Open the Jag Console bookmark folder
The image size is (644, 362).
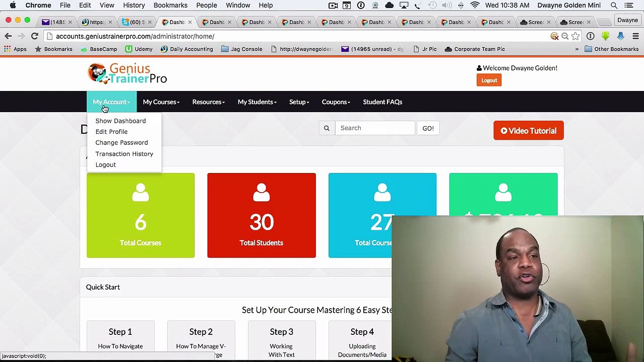242,49
